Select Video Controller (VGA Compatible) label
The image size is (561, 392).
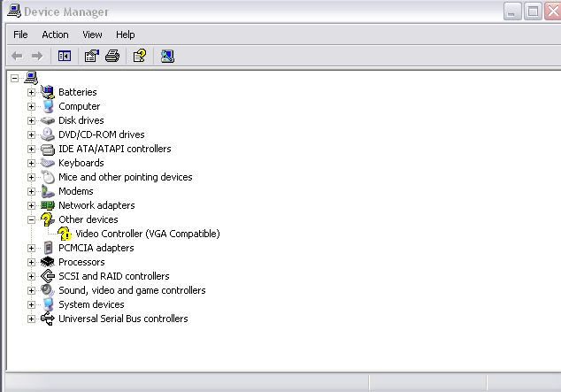pyautogui.click(x=148, y=234)
